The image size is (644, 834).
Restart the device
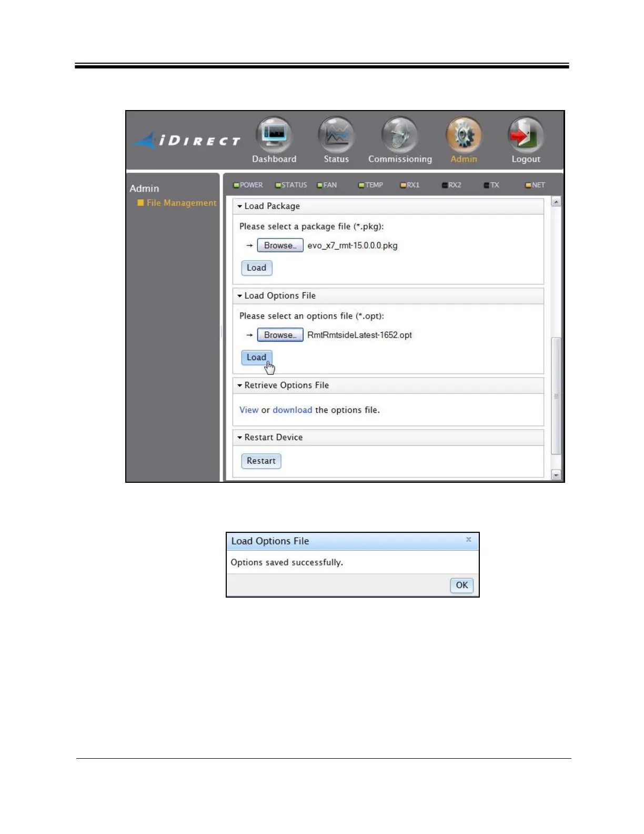point(261,461)
